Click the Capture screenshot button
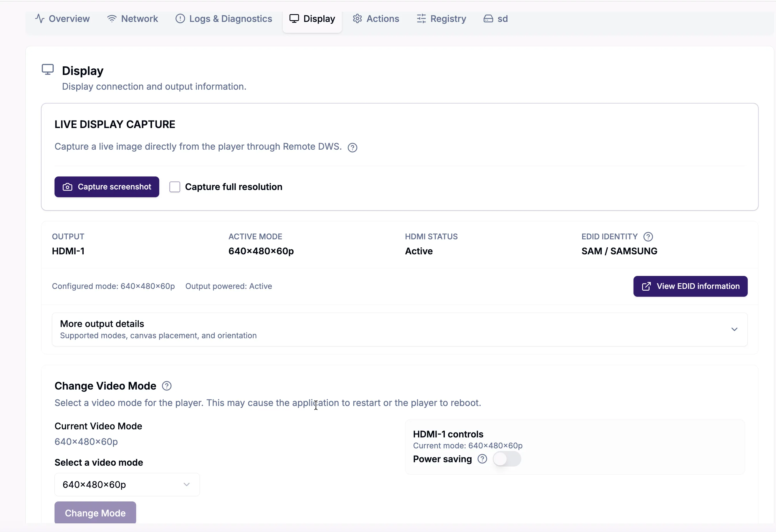 [107, 187]
